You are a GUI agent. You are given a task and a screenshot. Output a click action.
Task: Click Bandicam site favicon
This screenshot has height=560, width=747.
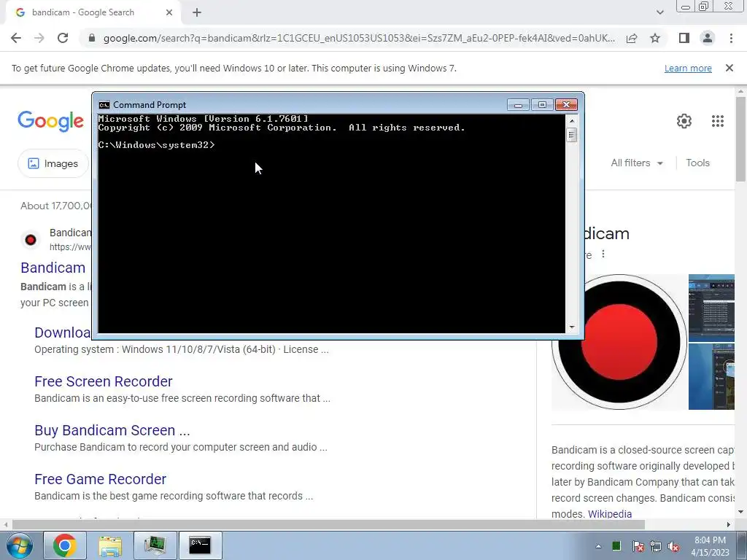pyautogui.click(x=31, y=239)
